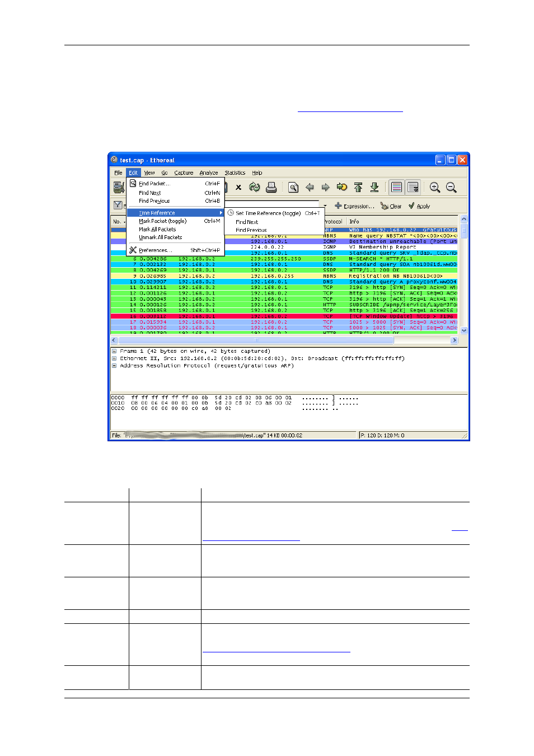The width and height of the screenshot is (534, 756).
Task: Select packet 11 TCP SYN row
Action: 284,287
